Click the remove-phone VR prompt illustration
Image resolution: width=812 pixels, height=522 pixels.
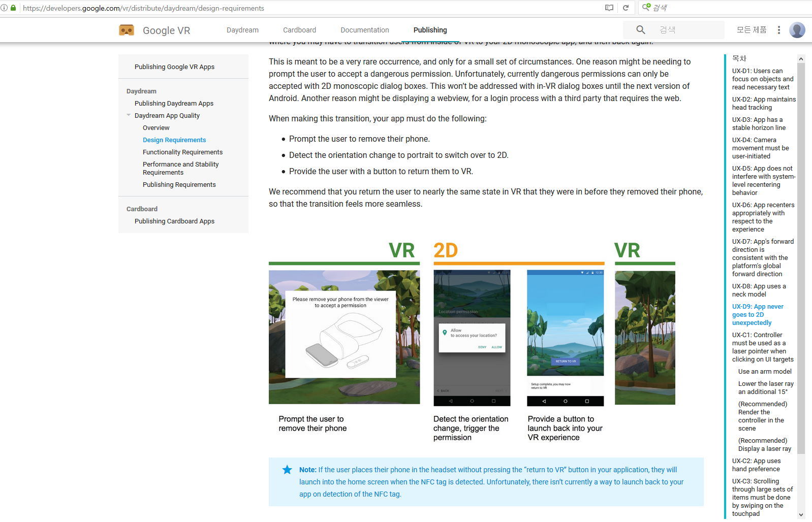(x=344, y=337)
